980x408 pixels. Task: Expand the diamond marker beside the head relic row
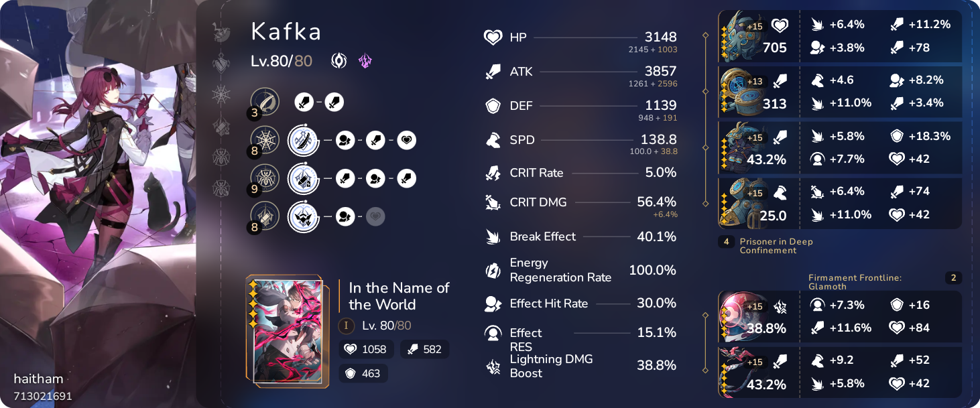[x=704, y=36]
